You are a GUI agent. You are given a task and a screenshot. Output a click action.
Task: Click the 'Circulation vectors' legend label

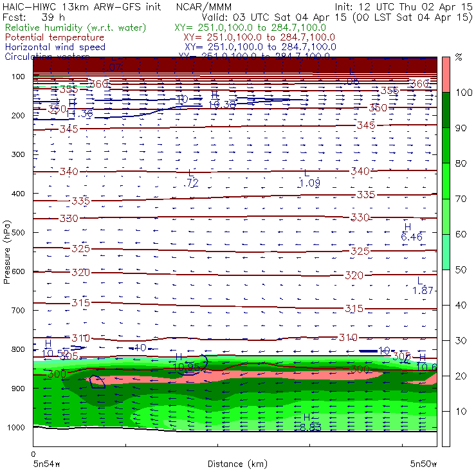(x=47, y=57)
